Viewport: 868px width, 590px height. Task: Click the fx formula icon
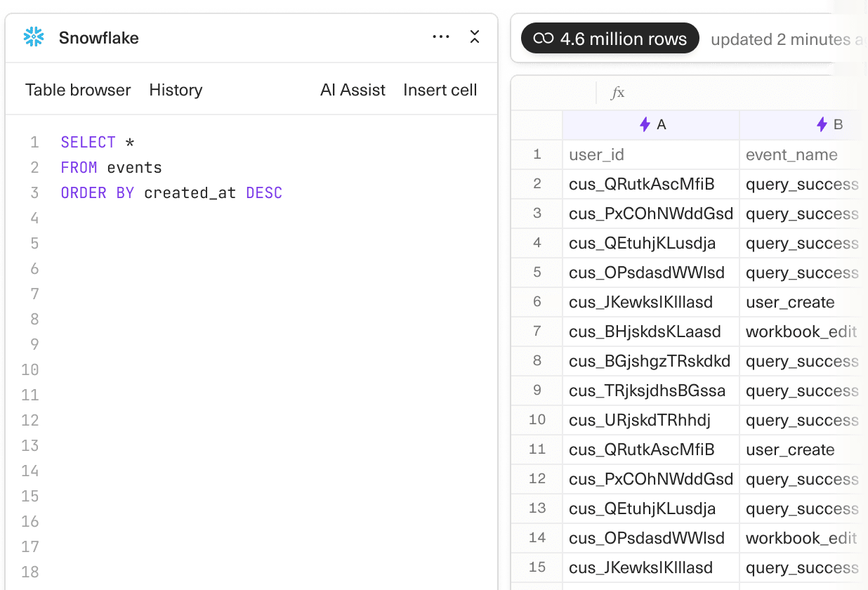[x=617, y=93]
